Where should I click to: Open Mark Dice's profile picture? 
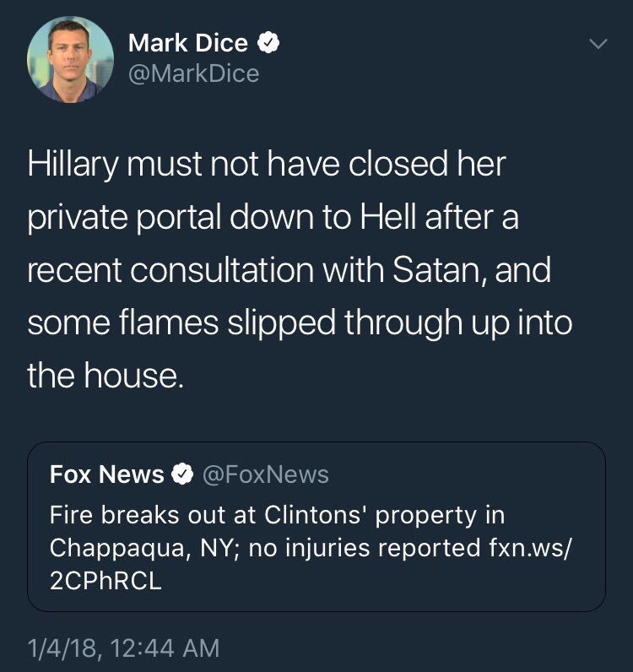click(70, 60)
